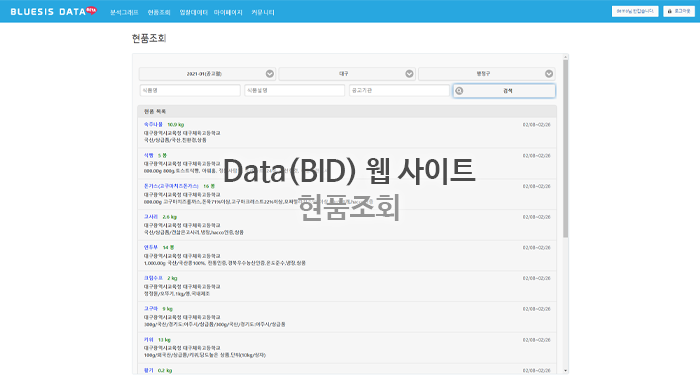
Task: Click the list scrollbar down arrow
Action: pos(566,371)
